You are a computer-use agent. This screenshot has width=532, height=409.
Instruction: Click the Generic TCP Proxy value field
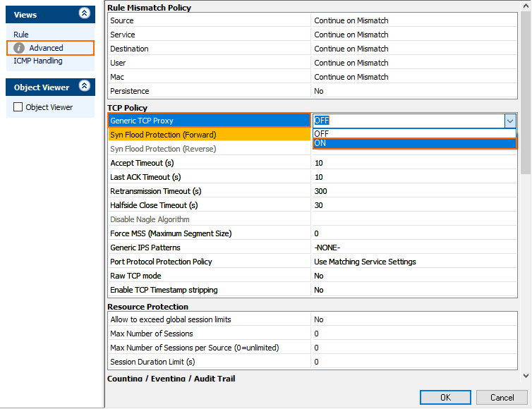[409, 121]
